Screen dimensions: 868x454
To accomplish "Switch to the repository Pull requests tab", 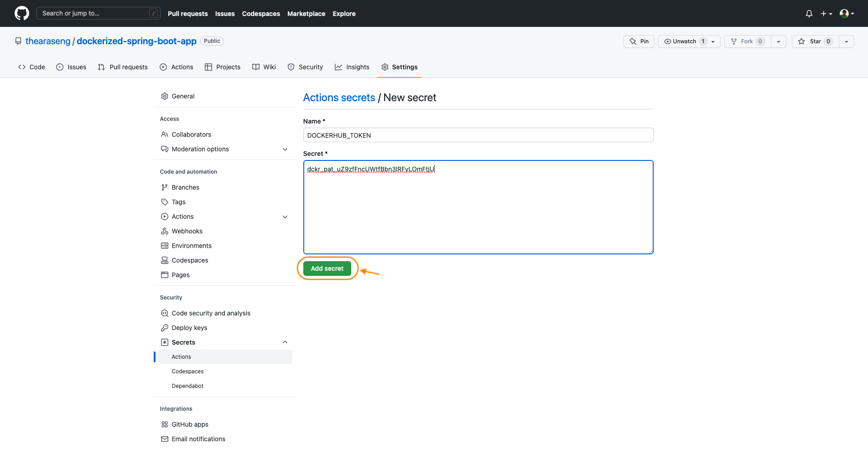I will [123, 67].
